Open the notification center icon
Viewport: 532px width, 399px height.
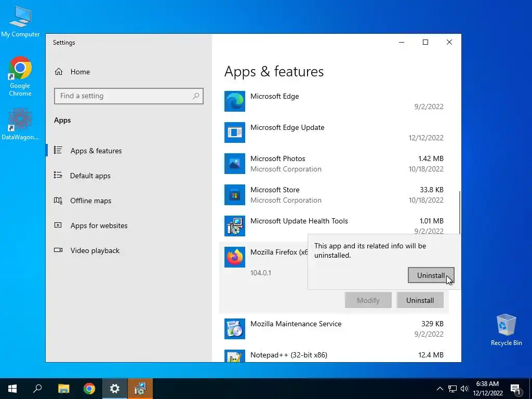click(515, 389)
